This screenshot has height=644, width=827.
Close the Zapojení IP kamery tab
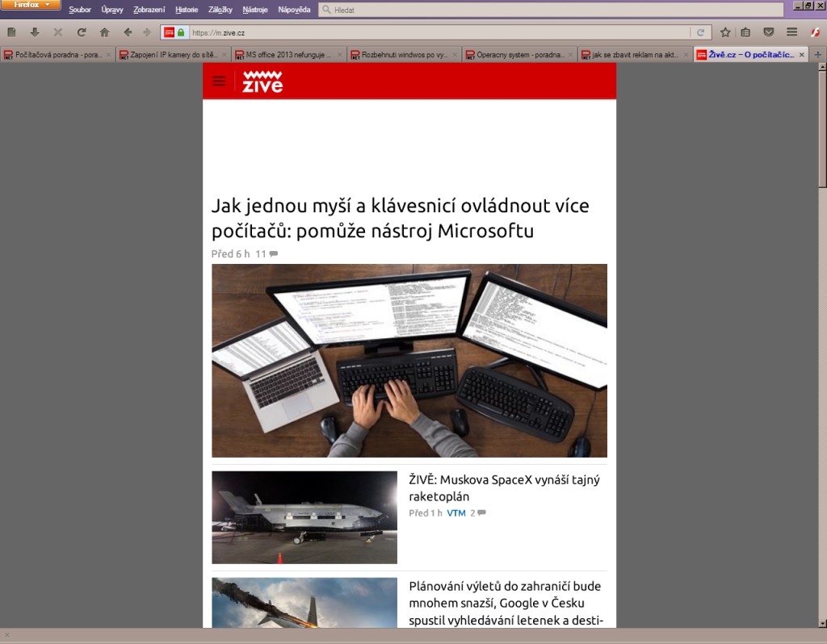tap(224, 55)
